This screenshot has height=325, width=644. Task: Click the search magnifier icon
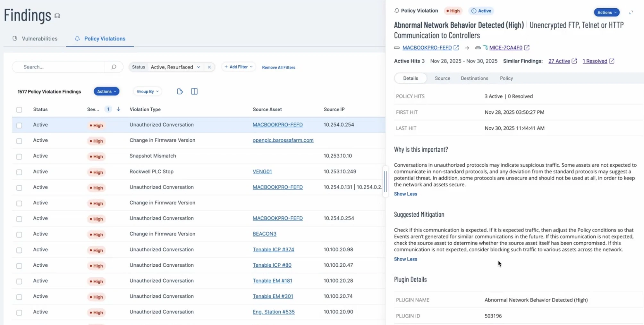click(x=114, y=67)
